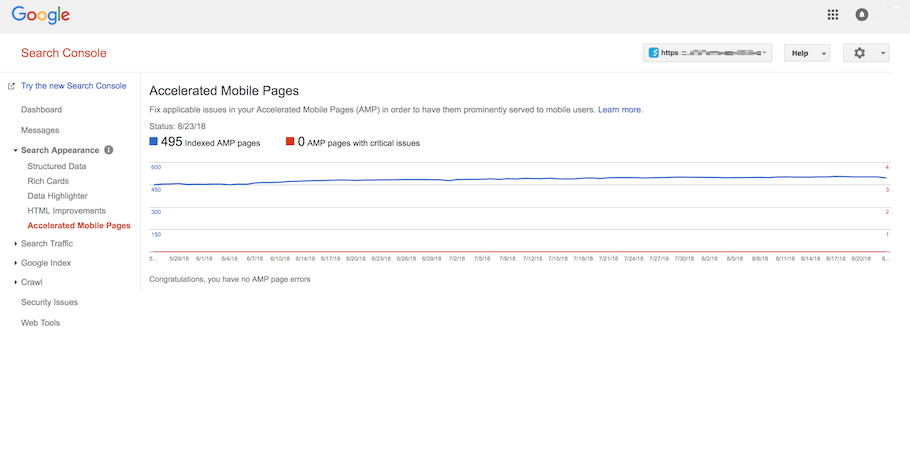Collapse the Search Appearance section arrow
The width and height of the screenshot is (910, 453).
click(x=15, y=150)
